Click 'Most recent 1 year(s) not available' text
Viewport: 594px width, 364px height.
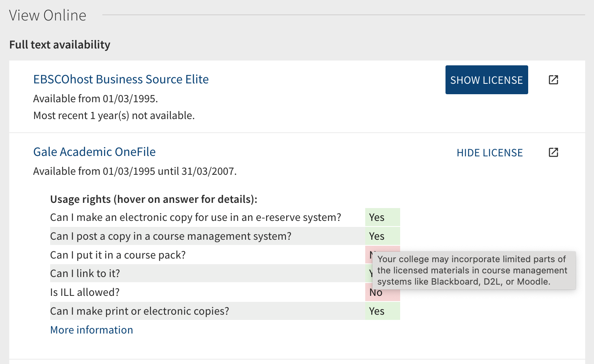[114, 115]
